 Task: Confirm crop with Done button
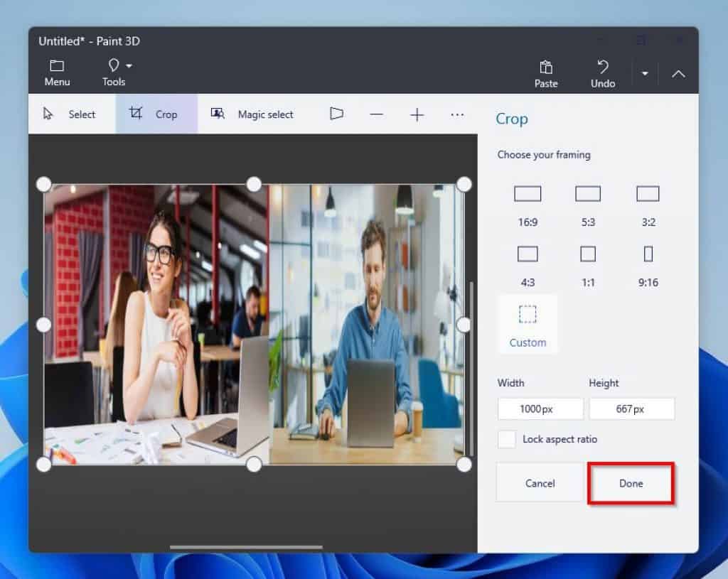[x=631, y=483]
